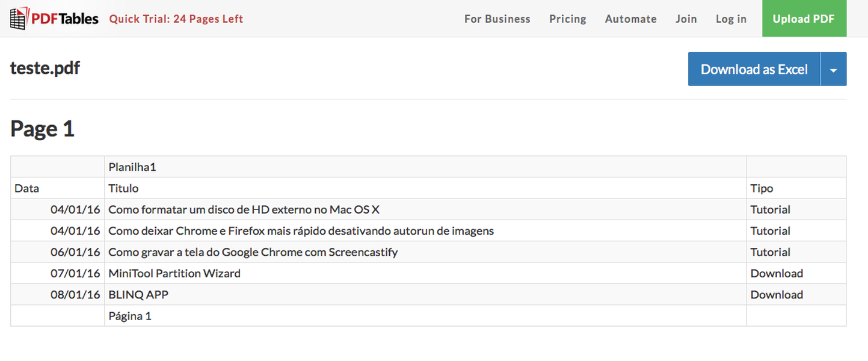Viewport: 868px width, 361px height.
Task: Open the Automate menu link
Action: point(630,19)
